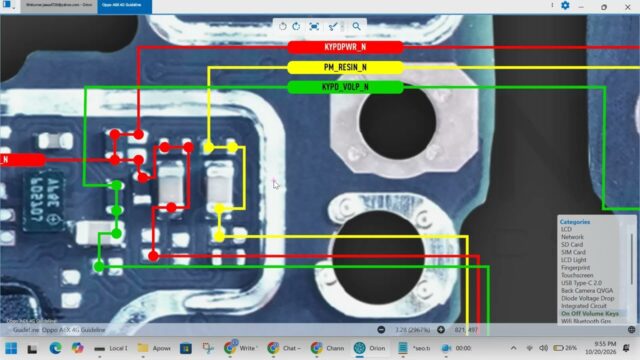Screen dimensions: 640x360
Task: Launch Microsoft Edge from taskbar
Action: click(55, 348)
